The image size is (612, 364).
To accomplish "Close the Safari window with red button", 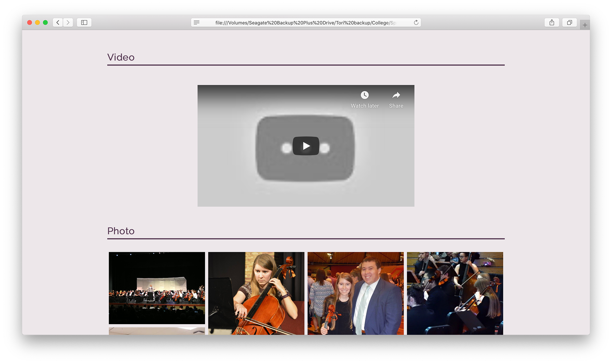I will (x=30, y=22).
